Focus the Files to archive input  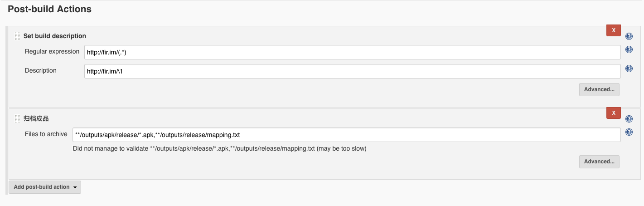click(346, 135)
